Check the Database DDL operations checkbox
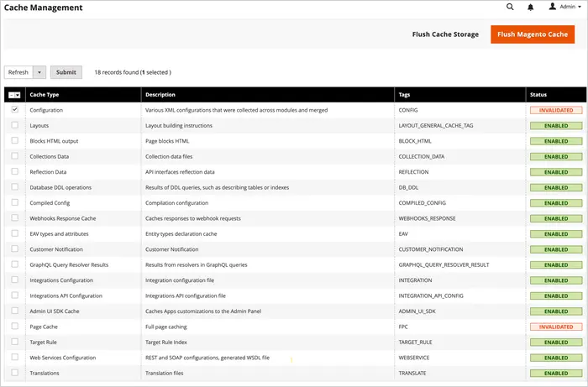 [x=14, y=186]
